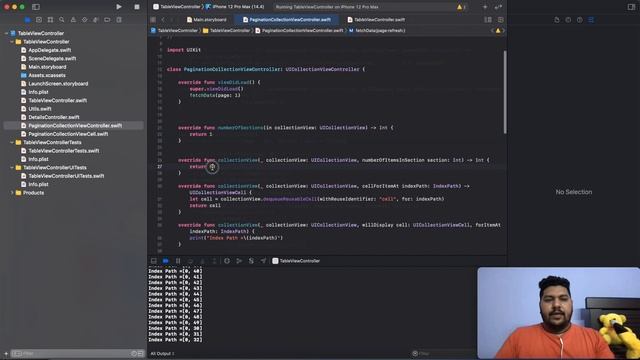Open the Source Control navigator

tap(39, 20)
